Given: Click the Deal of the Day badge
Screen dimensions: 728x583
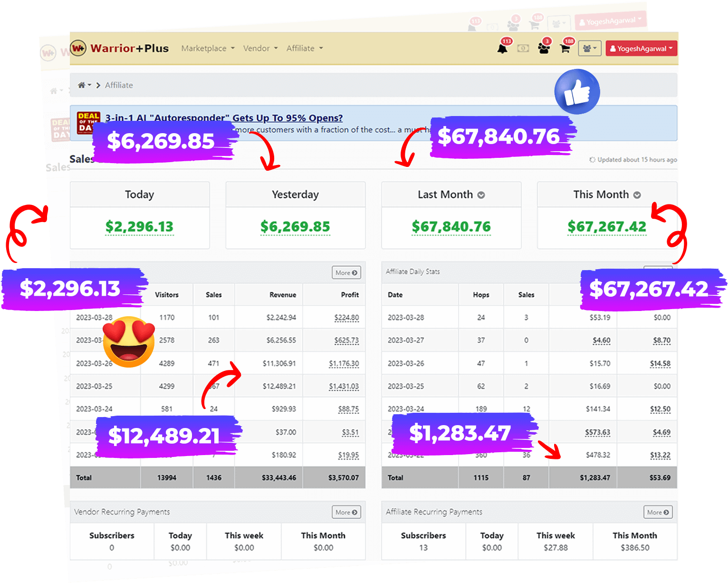Looking at the screenshot, I should tap(88, 123).
